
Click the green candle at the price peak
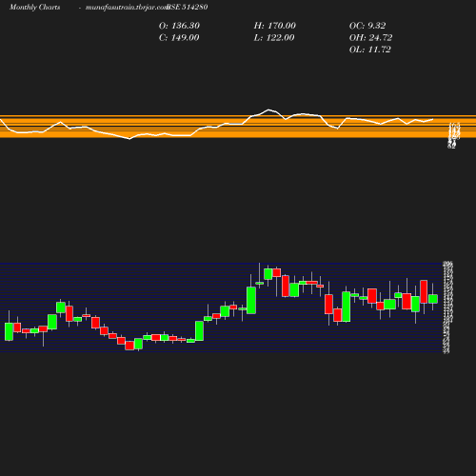(268, 274)
